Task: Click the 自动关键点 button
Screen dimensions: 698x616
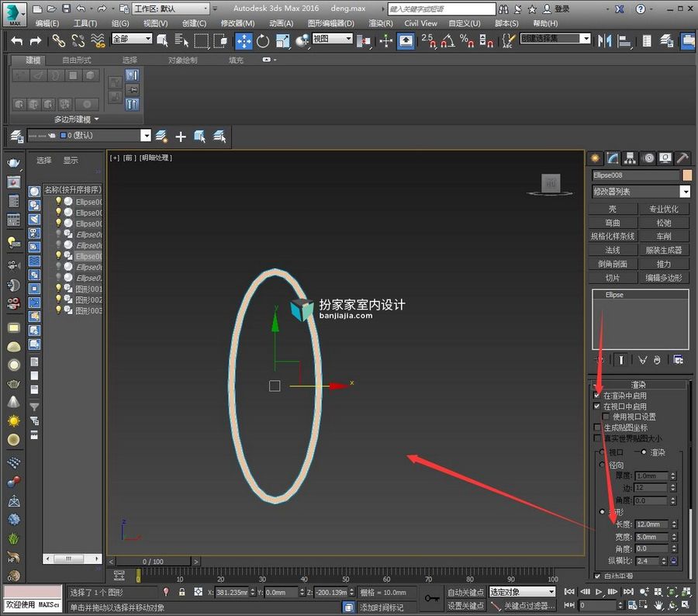Action: (465, 593)
